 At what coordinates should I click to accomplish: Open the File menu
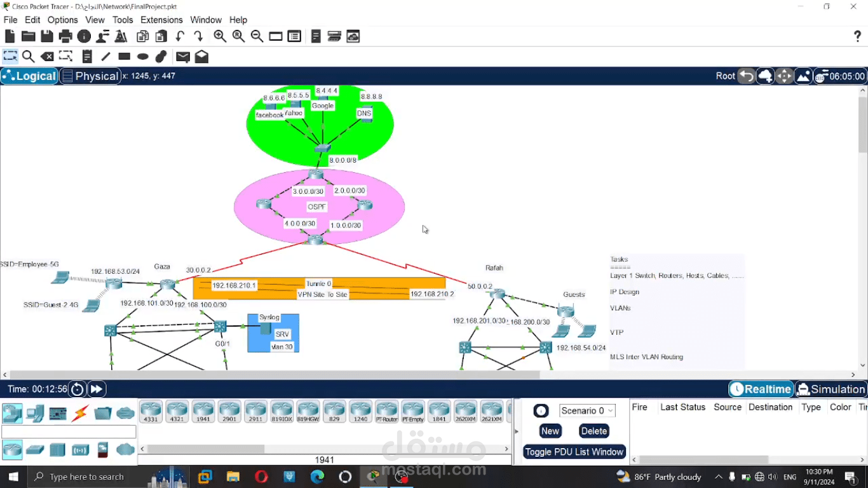pos(10,20)
